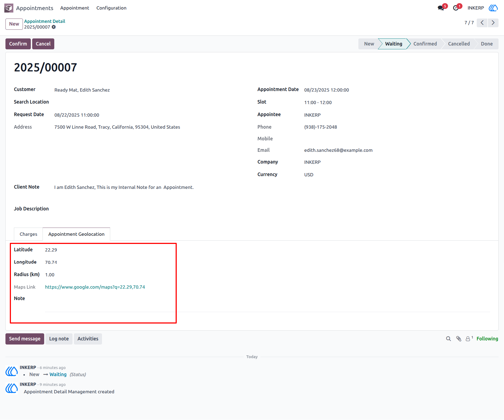504x420 pixels.
Task: Set status to Confirmed stage
Action: coord(425,44)
